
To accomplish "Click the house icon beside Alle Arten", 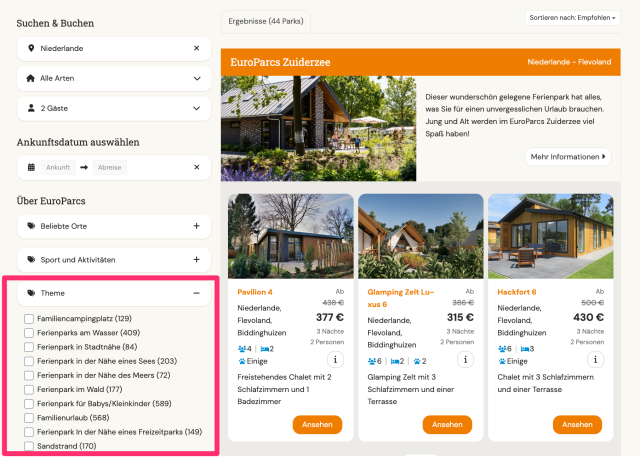I will (31, 78).
